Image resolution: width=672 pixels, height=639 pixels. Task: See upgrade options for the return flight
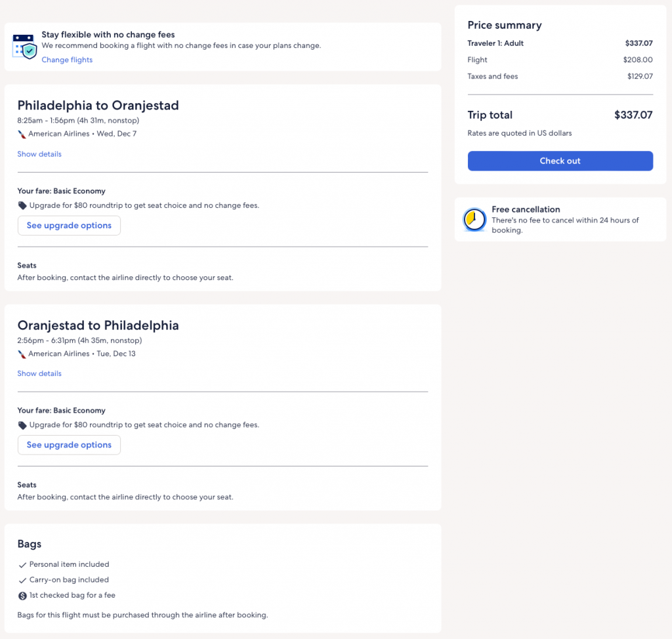pyautogui.click(x=69, y=445)
